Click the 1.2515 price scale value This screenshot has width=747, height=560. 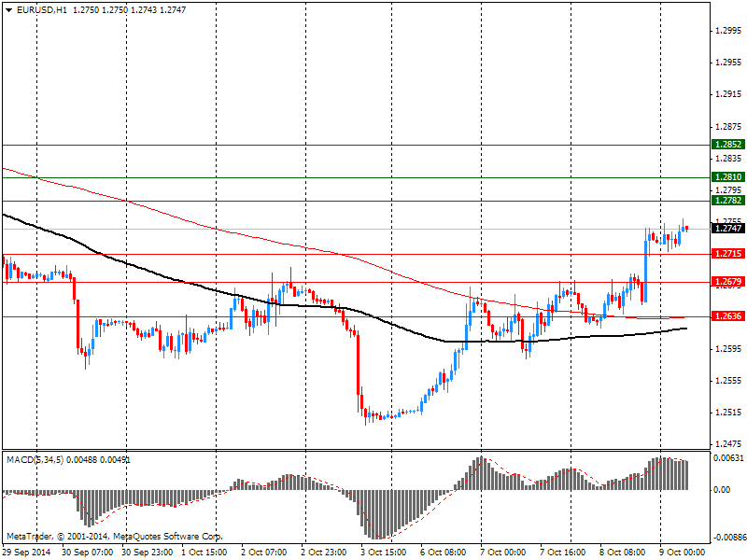pos(728,413)
